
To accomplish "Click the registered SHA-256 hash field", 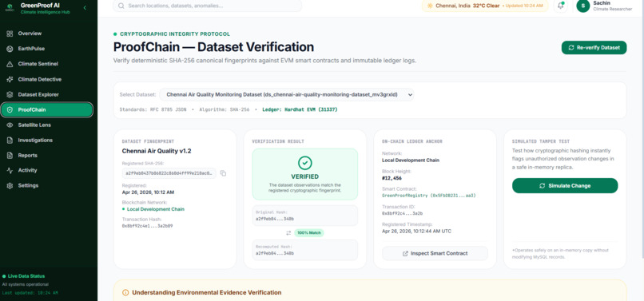I will 169,173.
